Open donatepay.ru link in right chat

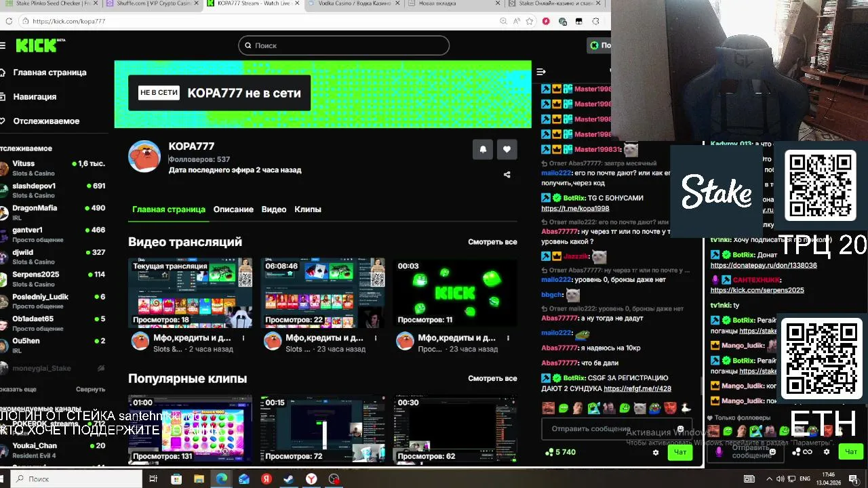[x=764, y=266]
